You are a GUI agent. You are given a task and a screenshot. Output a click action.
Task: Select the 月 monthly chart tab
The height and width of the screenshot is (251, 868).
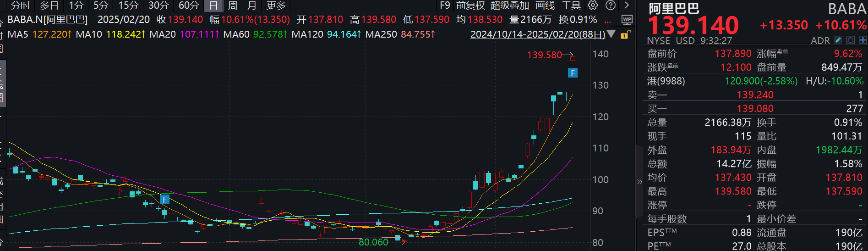click(252, 6)
